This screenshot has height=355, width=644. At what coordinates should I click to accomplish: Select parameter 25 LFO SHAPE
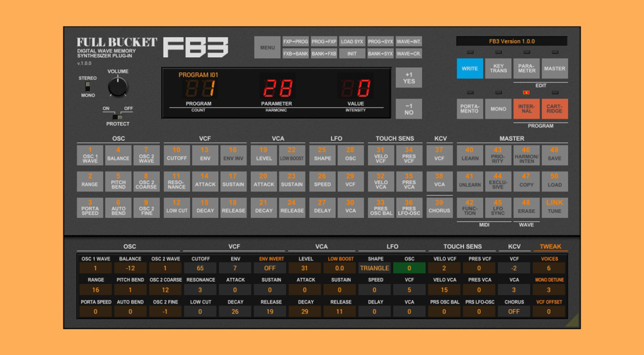click(x=323, y=155)
